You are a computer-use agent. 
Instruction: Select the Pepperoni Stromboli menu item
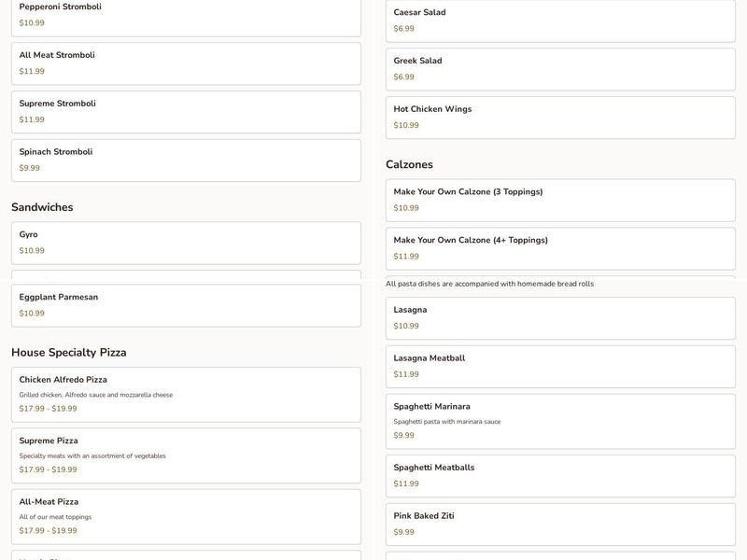[186, 15]
